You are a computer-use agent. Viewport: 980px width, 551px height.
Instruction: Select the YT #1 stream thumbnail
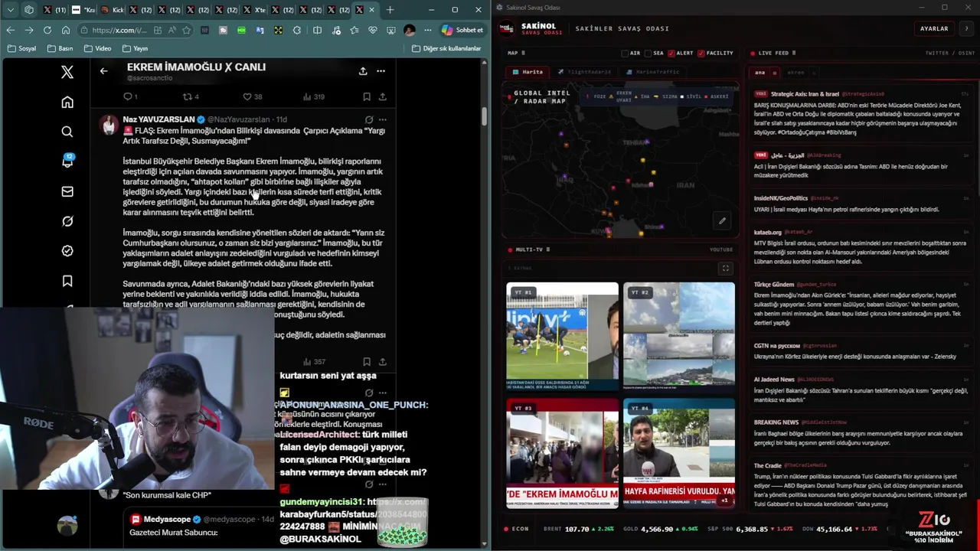(x=562, y=336)
